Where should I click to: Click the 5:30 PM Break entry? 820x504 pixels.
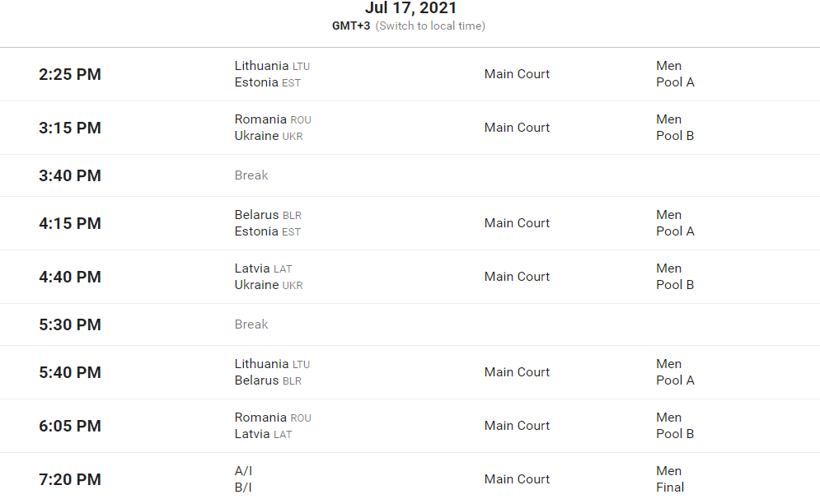(x=251, y=324)
